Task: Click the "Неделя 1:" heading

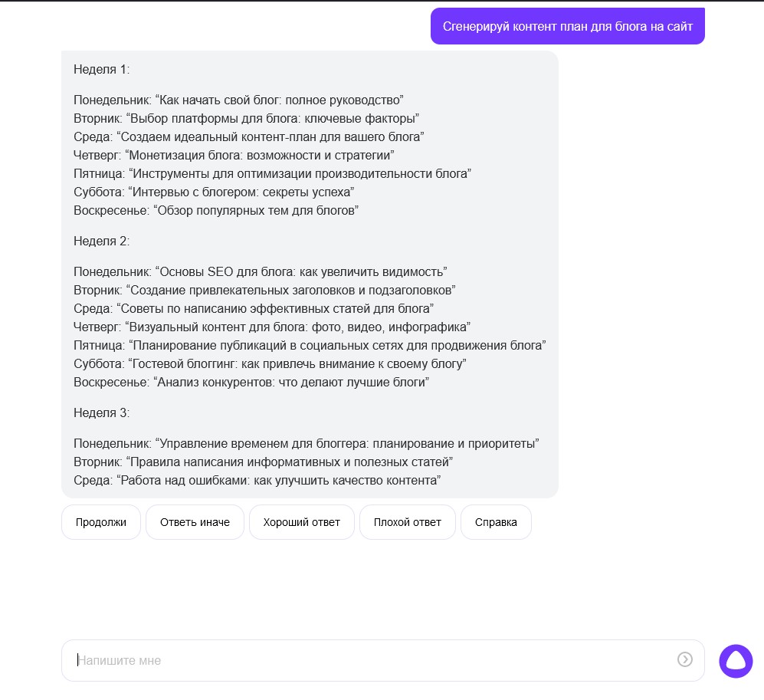Action: tap(102, 70)
